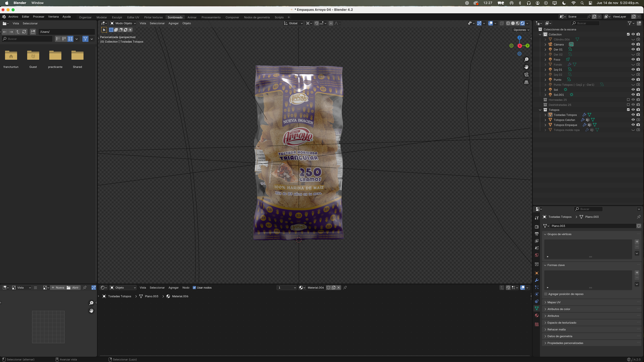Select wireframe viewport shading mode
This screenshot has height=362, width=644.
[508, 23]
